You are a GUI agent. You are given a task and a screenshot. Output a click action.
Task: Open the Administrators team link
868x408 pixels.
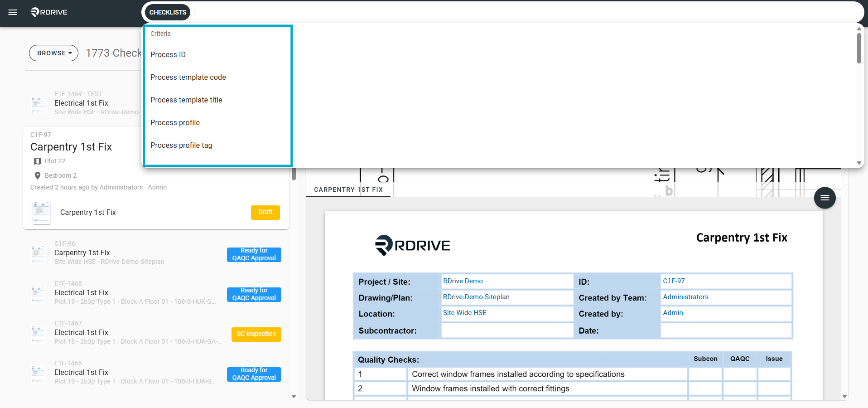[686, 297]
